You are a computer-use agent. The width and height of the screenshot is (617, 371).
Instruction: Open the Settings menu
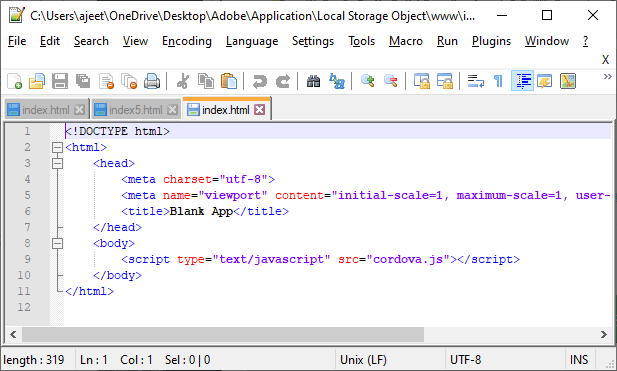point(313,41)
